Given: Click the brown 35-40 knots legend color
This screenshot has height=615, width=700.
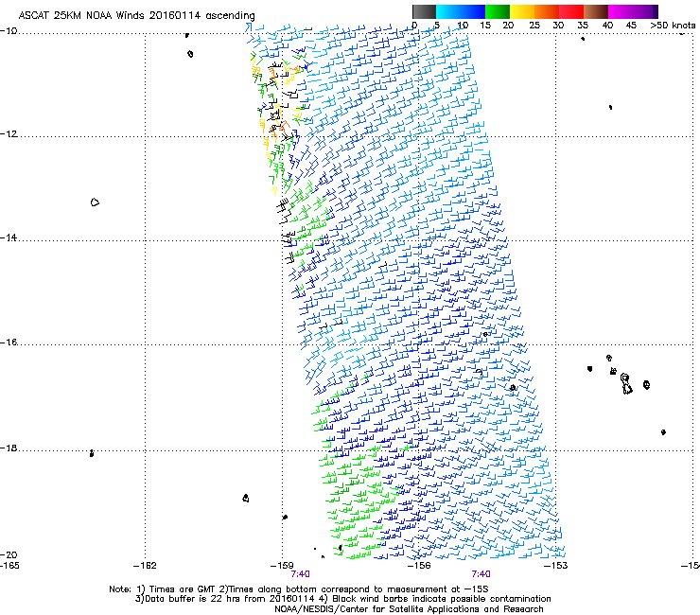Looking at the screenshot, I should coord(596,11).
